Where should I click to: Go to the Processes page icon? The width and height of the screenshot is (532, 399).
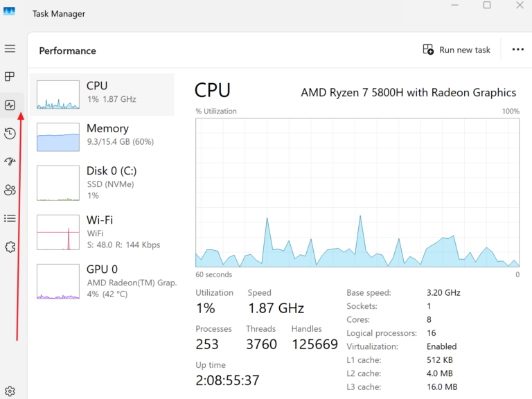[10, 77]
